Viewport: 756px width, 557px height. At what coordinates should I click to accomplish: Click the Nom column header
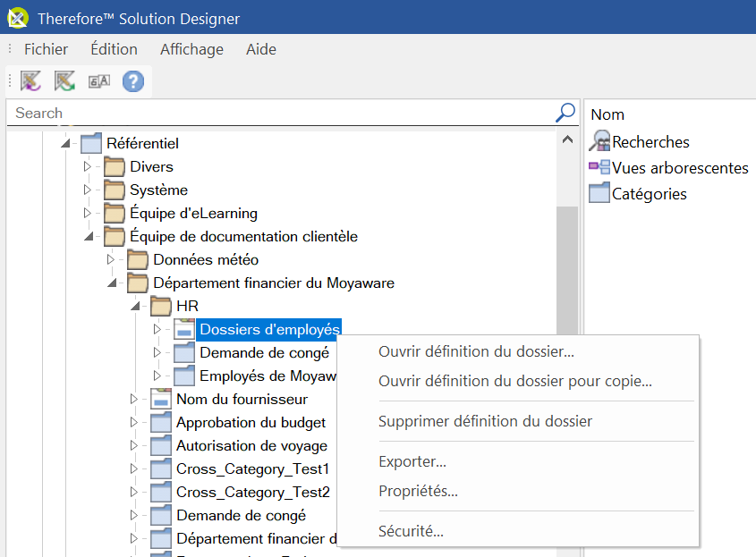(x=607, y=114)
